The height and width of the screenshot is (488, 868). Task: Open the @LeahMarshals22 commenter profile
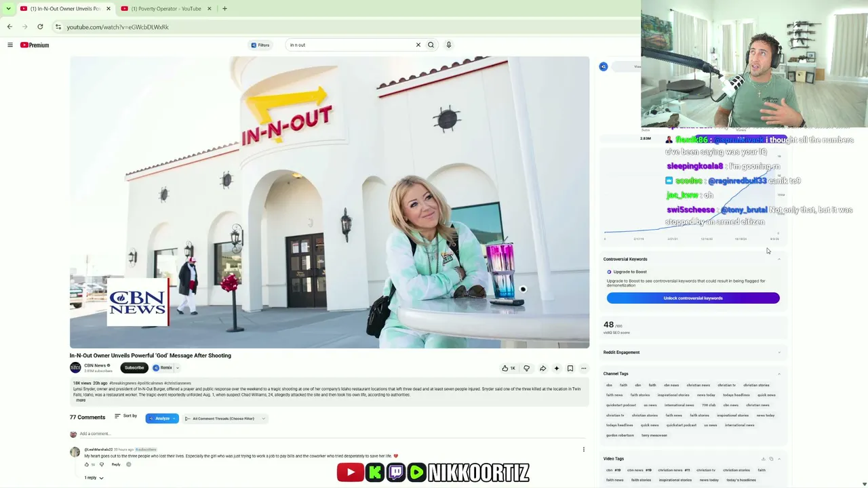point(98,449)
